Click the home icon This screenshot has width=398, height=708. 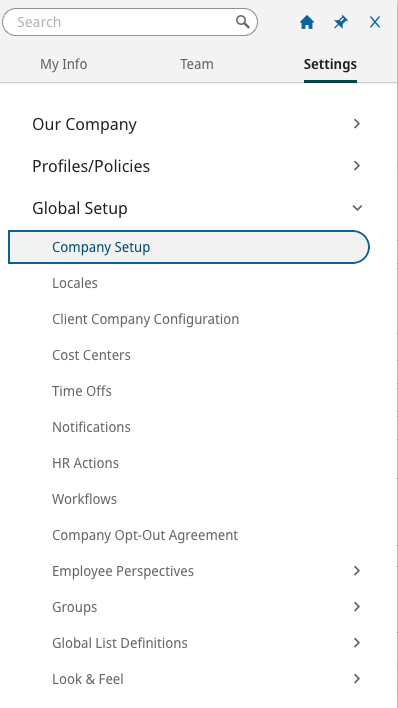click(x=307, y=22)
